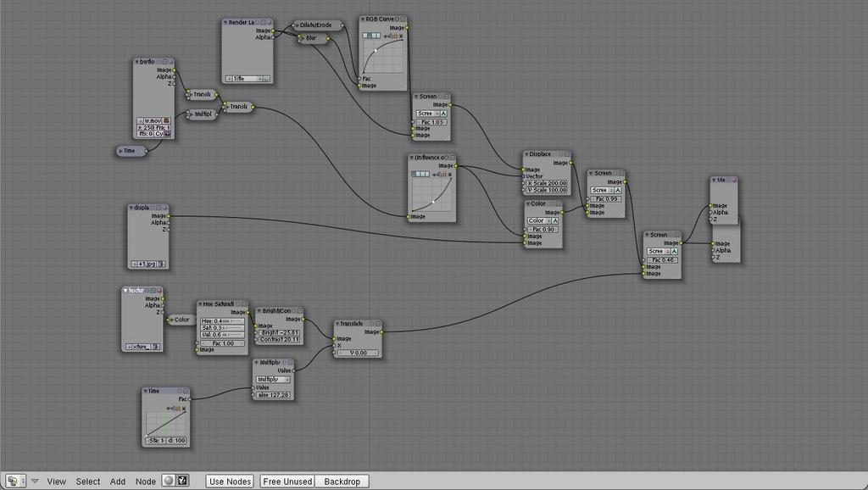Click image icon after xfure_ field
This screenshot has width=868, height=490.
[156, 347]
